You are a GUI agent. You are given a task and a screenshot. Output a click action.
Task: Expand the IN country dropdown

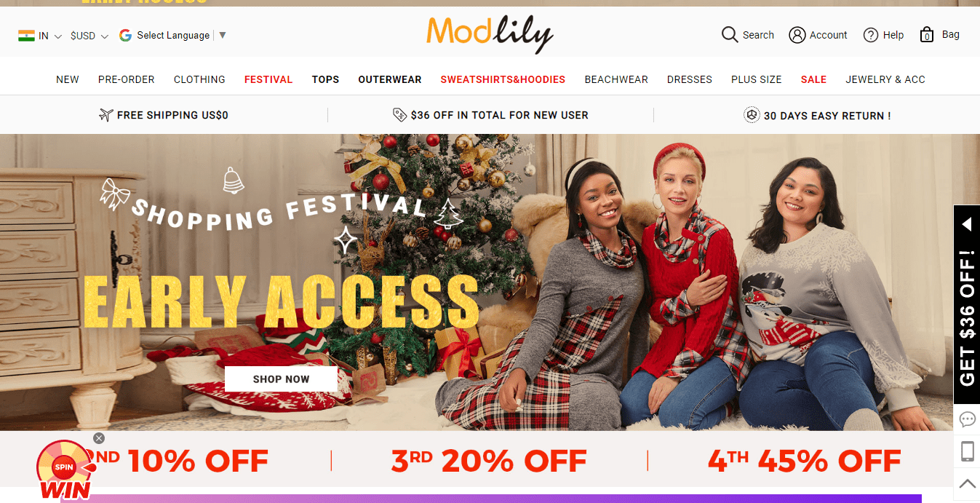(40, 36)
